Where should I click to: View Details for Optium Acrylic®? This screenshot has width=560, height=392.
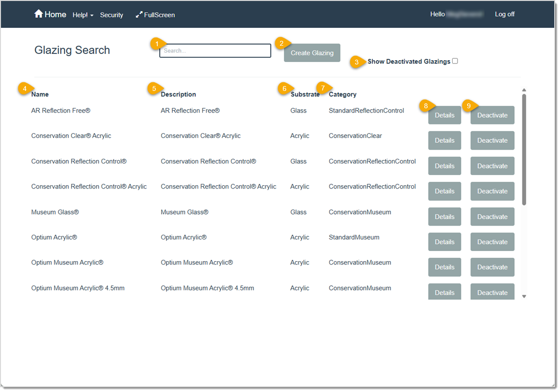click(x=444, y=241)
